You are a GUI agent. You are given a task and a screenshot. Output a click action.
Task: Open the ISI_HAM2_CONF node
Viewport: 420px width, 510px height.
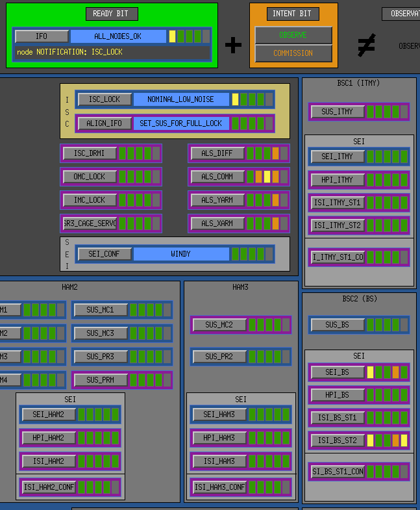[x=49, y=487]
